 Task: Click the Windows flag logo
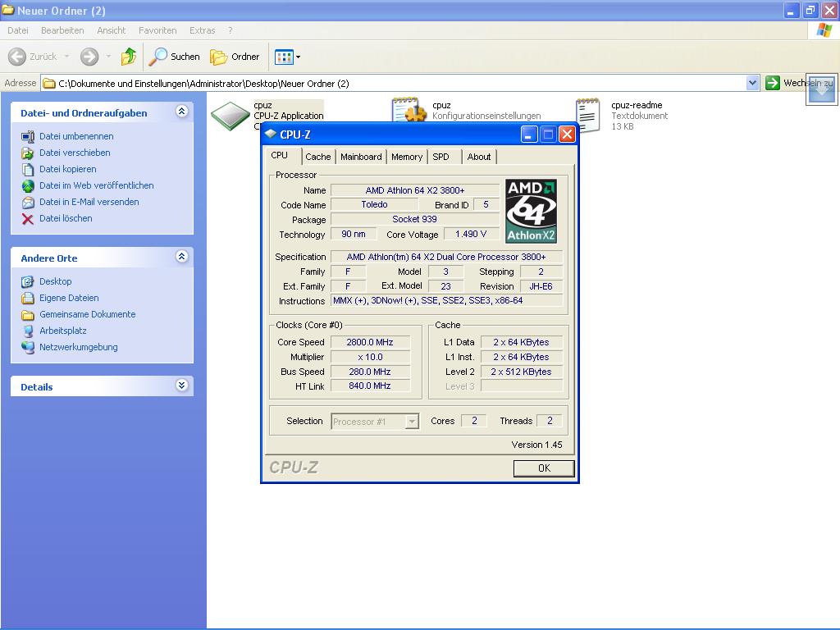pos(824,30)
